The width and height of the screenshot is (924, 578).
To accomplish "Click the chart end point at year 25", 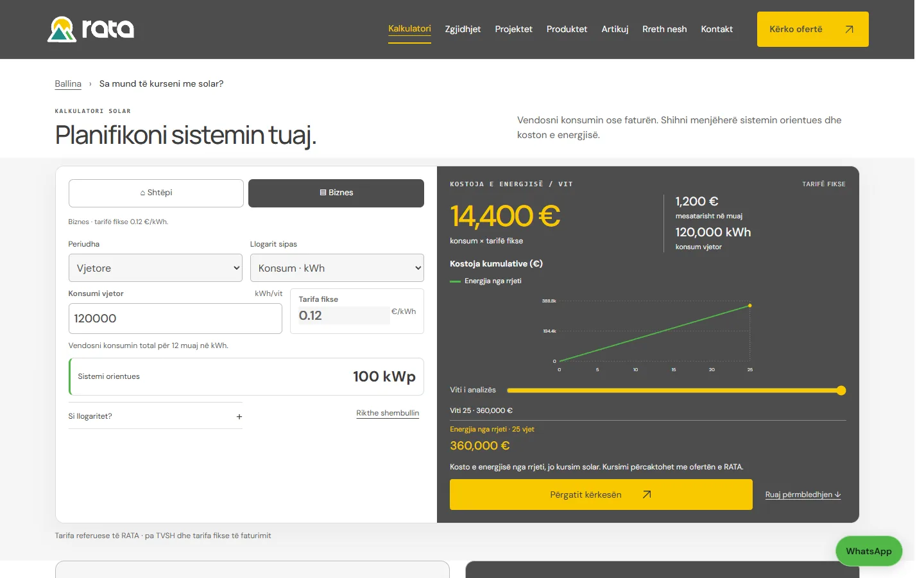I will (x=749, y=306).
